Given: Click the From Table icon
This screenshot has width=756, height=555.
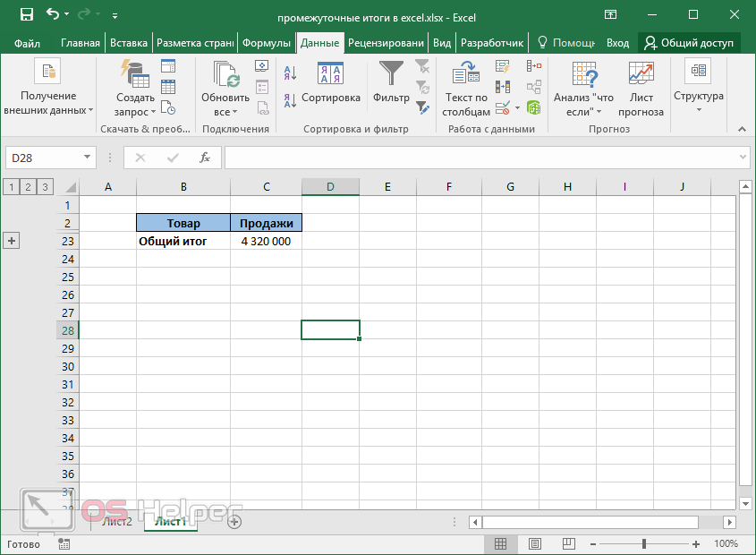Looking at the screenshot, I should coord(168,87).
